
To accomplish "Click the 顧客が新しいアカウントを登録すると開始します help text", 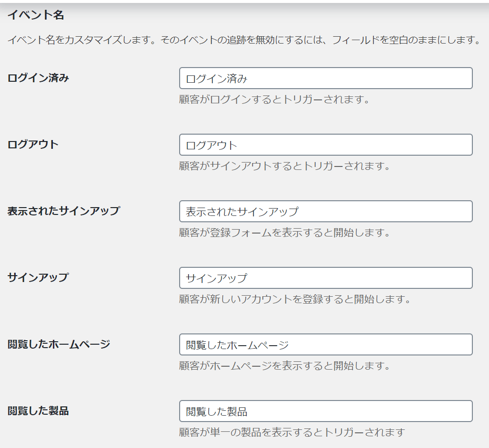I will 295,299.
